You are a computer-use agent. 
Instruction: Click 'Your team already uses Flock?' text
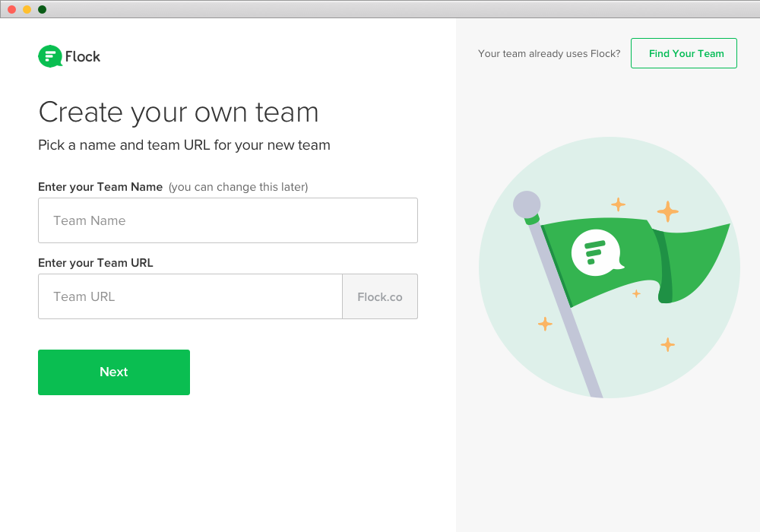coord(549,53)
